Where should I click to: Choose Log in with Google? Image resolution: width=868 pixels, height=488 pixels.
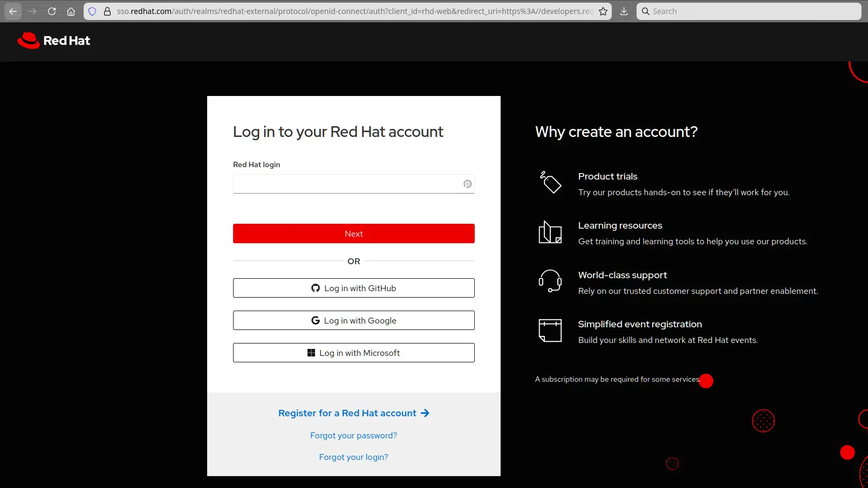coord(354,320)
